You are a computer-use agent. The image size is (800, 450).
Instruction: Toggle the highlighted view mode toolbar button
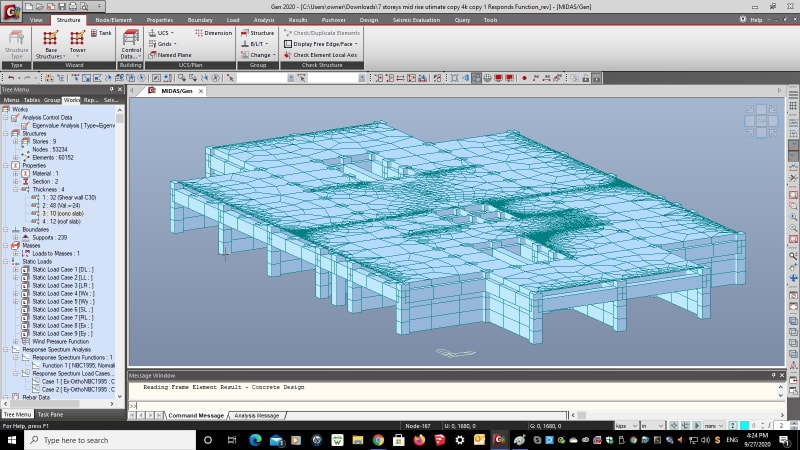coord(476,78)
